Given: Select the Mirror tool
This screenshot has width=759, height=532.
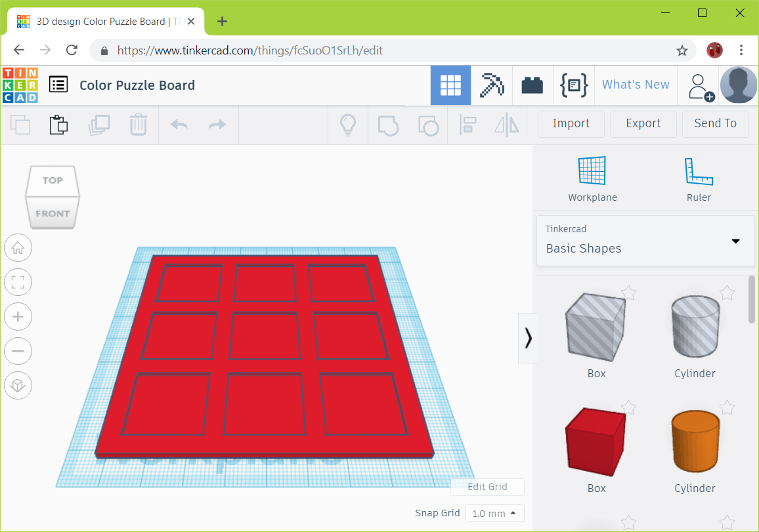Looking at the screenshot, I should [506, 124].
